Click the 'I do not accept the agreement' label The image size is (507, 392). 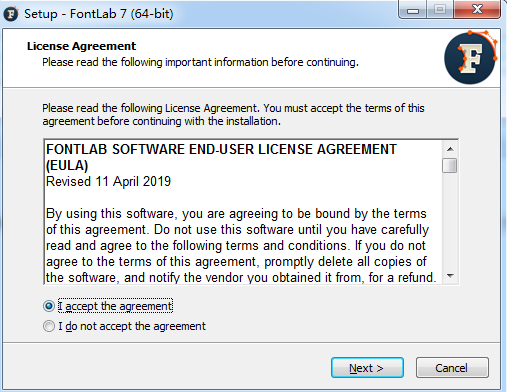pos(132,326)
